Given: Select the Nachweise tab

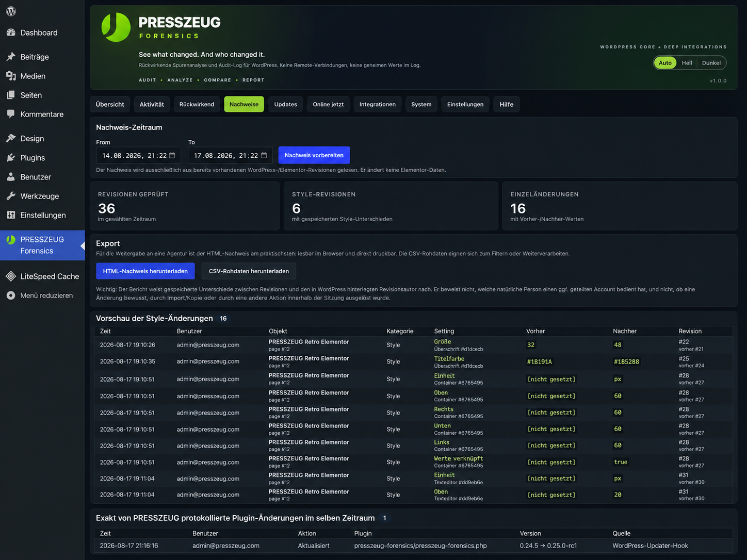Looking at the screenshot, I should [244, 104].
